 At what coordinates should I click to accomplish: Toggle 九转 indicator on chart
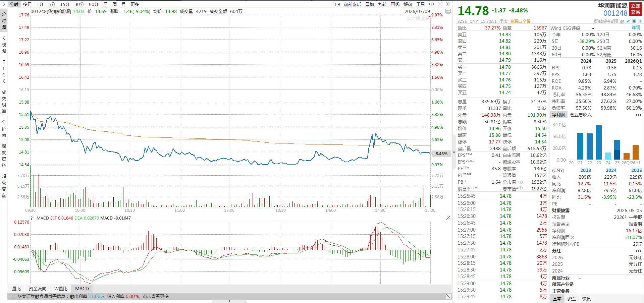[382, 4]
